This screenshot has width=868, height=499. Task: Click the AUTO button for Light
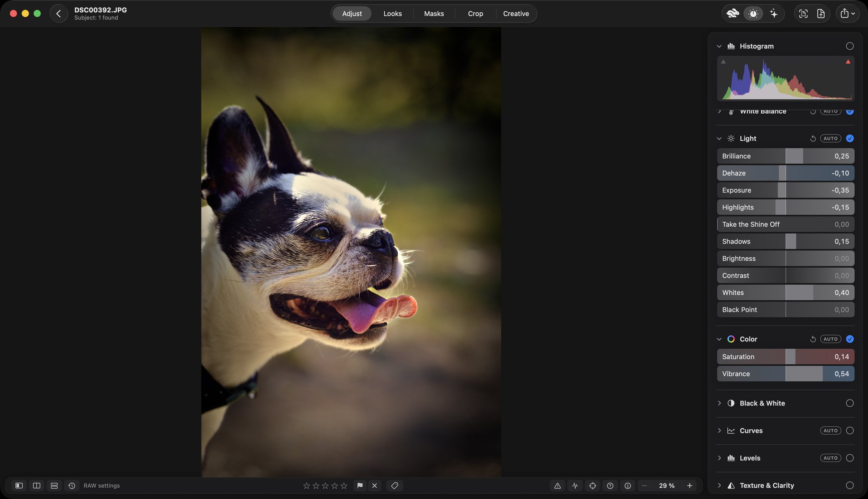point(830,138)
